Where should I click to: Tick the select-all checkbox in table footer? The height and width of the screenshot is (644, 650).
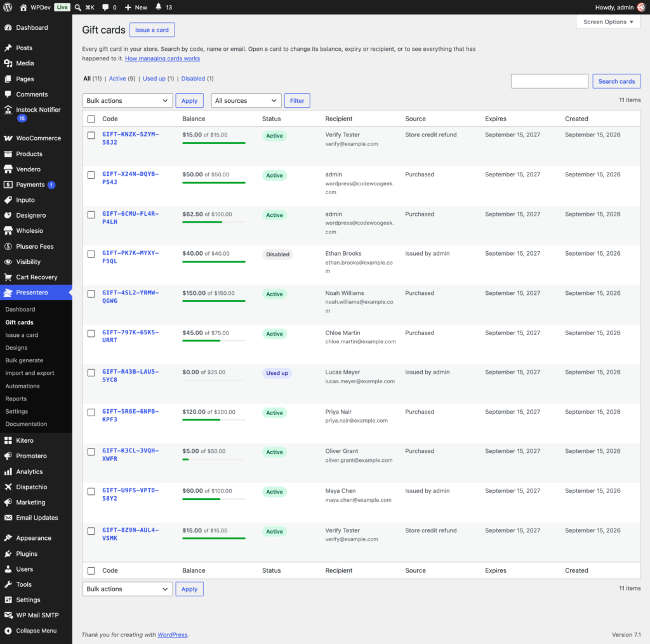pos(91,571)
